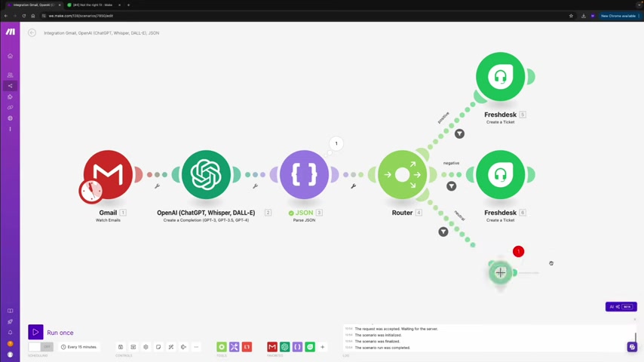This screenshot has height=362, width=644.
Task: Open the More vertical dots in sidebar
Action: click(11, 129)
